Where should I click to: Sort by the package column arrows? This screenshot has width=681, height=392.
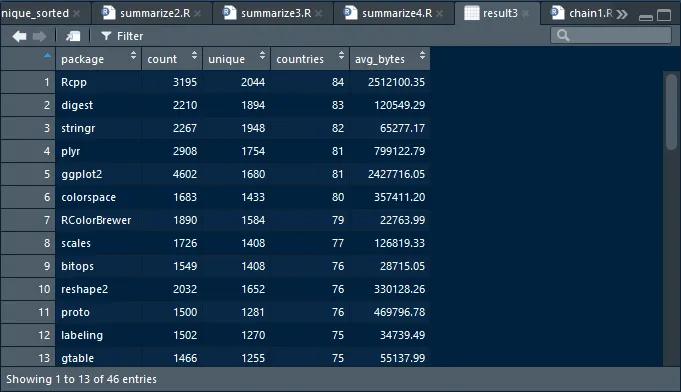coord(133,55)
